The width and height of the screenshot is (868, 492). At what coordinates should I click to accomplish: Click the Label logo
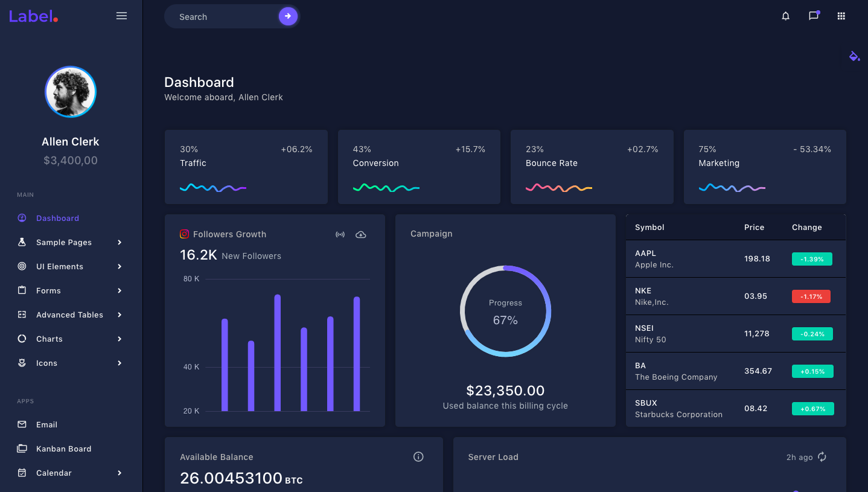[x=33, y=16]
